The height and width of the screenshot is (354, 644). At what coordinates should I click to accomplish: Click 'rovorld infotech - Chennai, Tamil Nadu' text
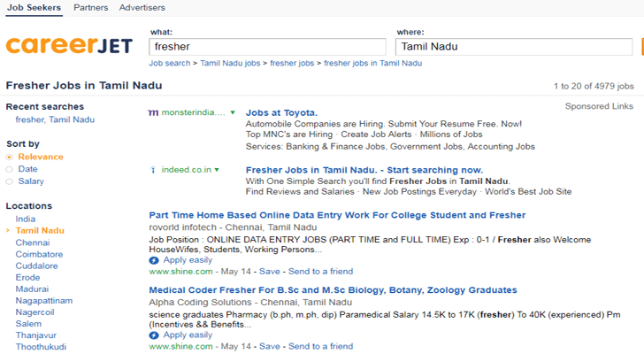pyautogui.click(x=233, y=227)
